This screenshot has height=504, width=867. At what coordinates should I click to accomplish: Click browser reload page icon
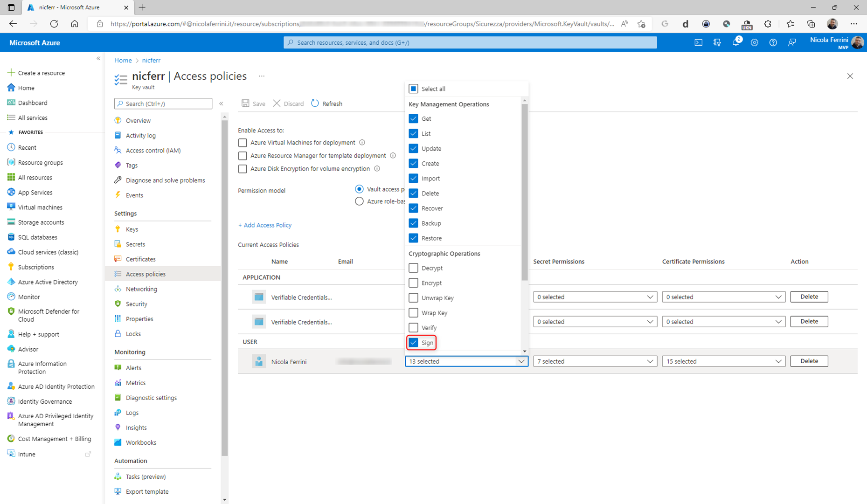click(x=54, y=24)
